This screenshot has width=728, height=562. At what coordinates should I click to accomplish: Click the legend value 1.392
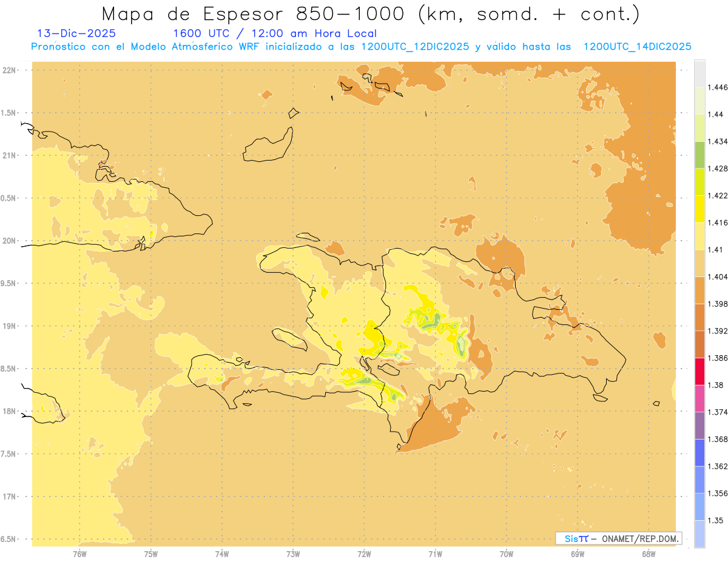pos(718,331)
